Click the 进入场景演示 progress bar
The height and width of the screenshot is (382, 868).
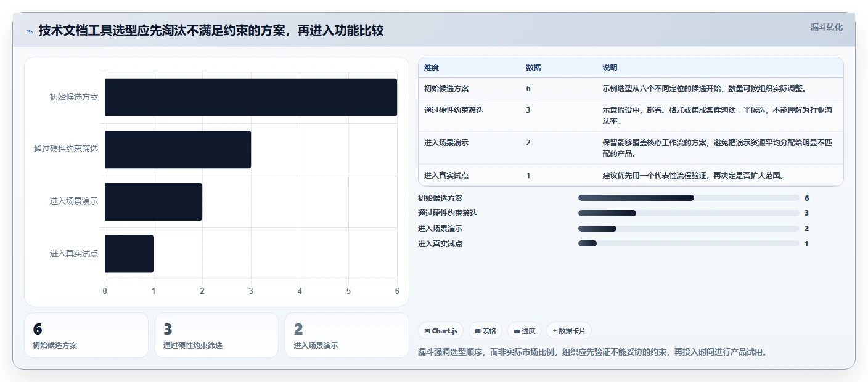coord(689,229)
